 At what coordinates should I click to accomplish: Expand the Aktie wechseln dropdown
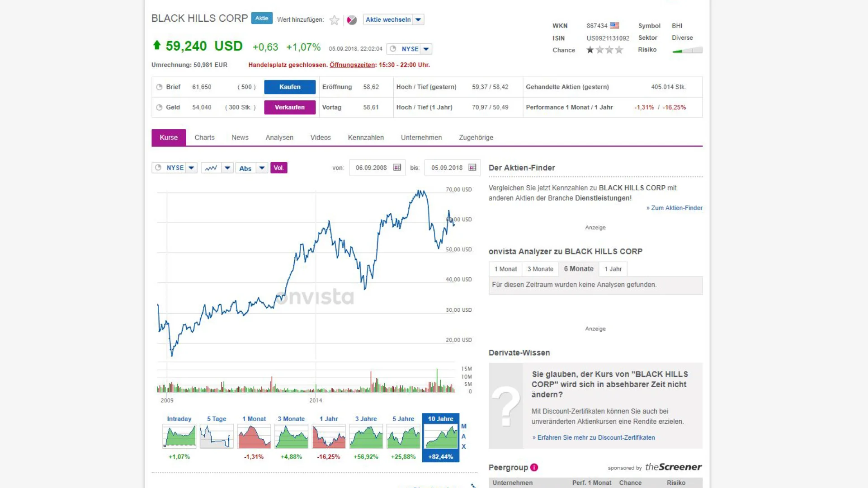[418, 19]
